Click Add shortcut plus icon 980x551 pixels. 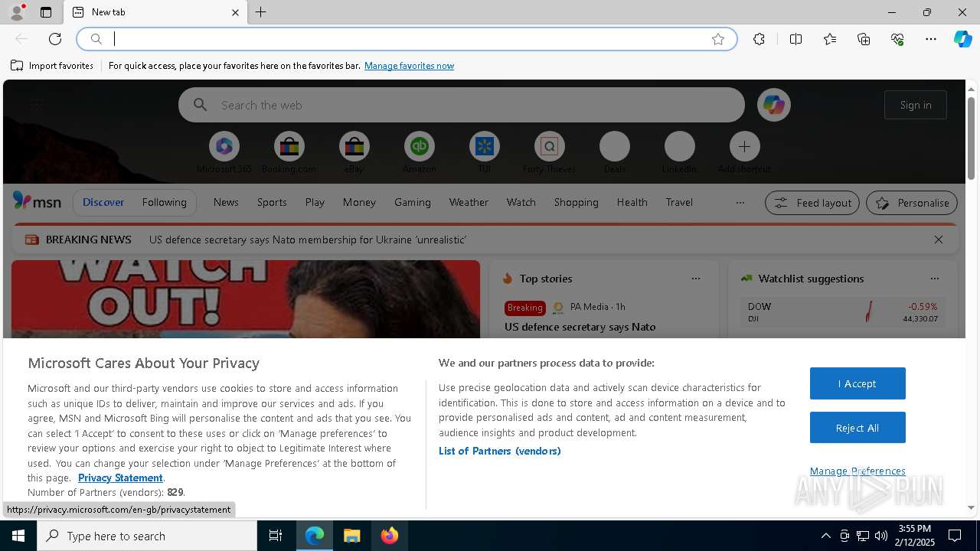point(744,146)
